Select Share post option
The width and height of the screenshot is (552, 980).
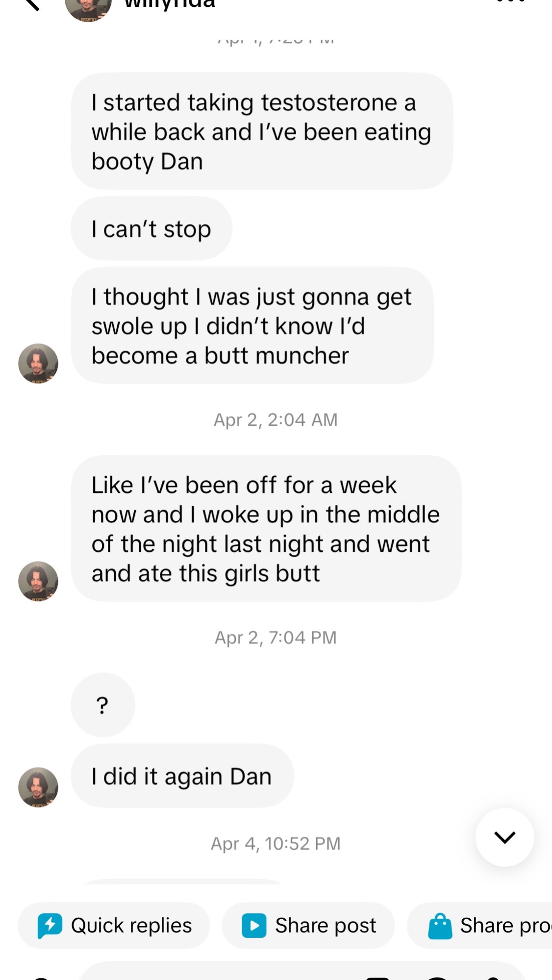tap(308, 926)
